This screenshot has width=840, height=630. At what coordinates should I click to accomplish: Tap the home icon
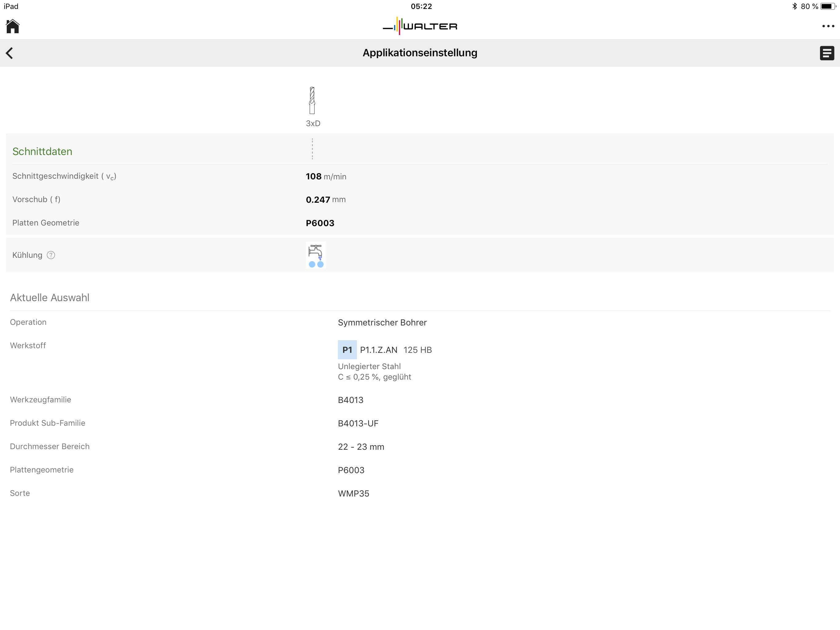13,26
